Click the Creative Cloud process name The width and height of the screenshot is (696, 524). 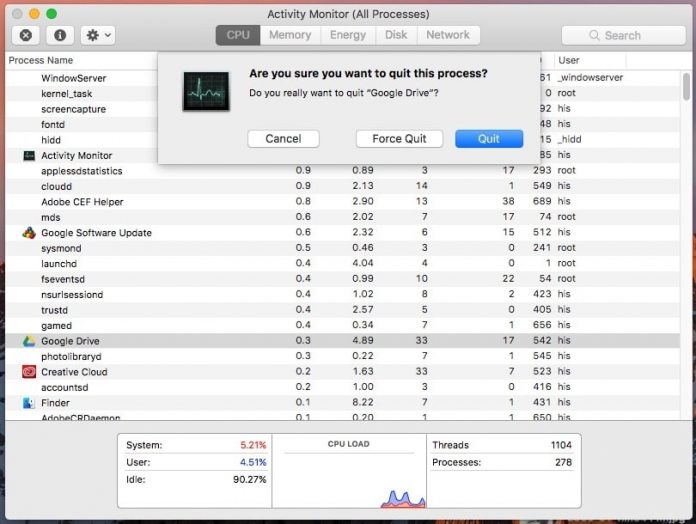74,372
